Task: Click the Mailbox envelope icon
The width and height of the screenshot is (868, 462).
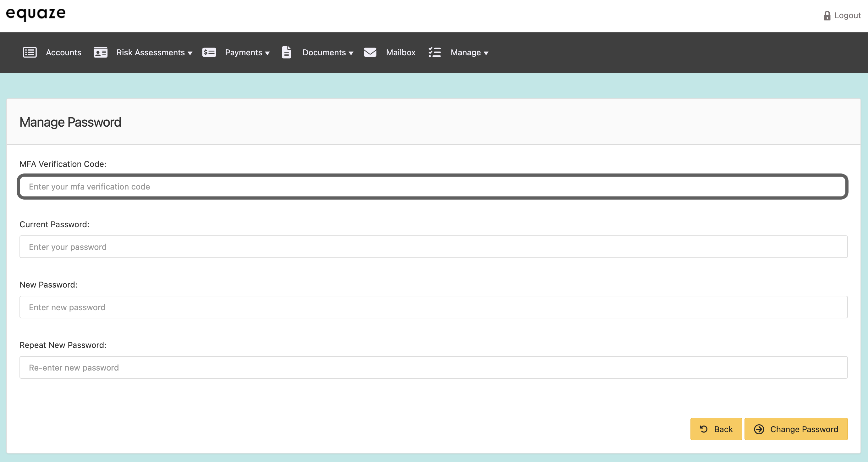Action: click(x=370, y=52)
